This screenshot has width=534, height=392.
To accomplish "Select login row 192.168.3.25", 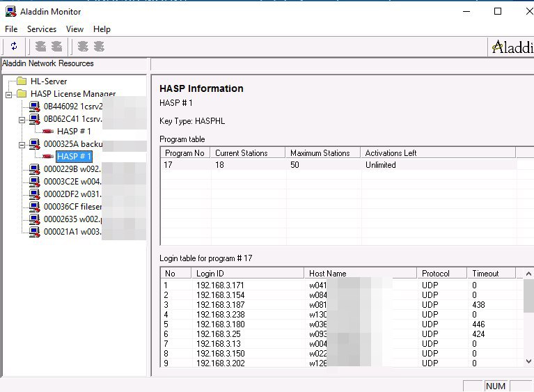I will (342, 334).
